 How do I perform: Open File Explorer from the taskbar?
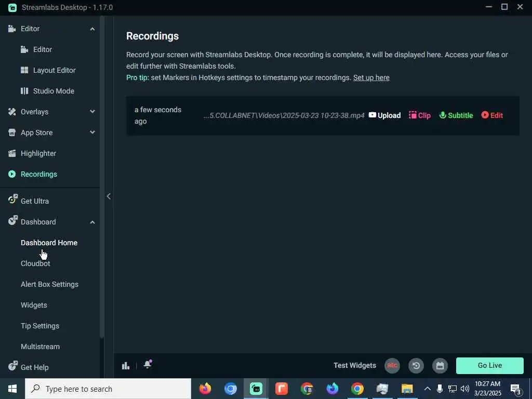coord(407,389)
